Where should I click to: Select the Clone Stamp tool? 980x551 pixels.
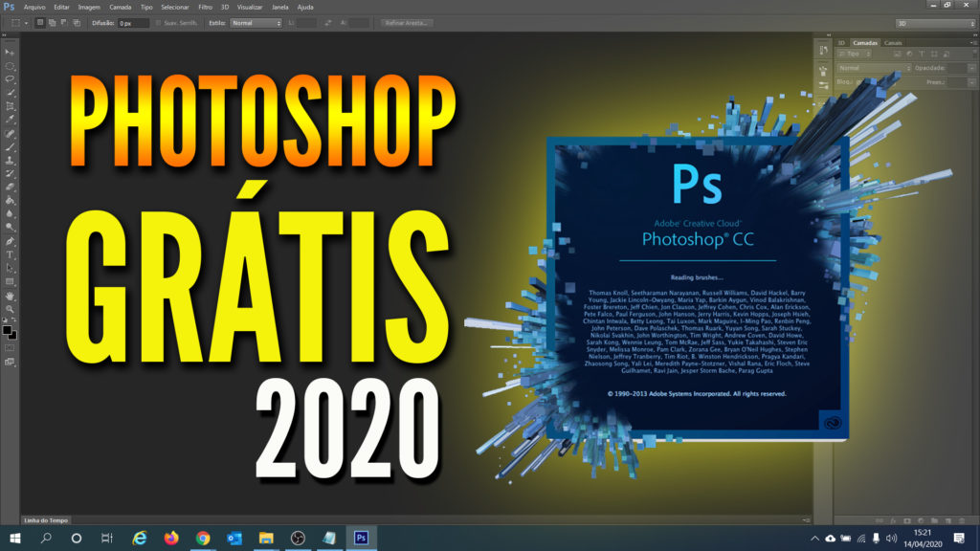pos(10,161)
